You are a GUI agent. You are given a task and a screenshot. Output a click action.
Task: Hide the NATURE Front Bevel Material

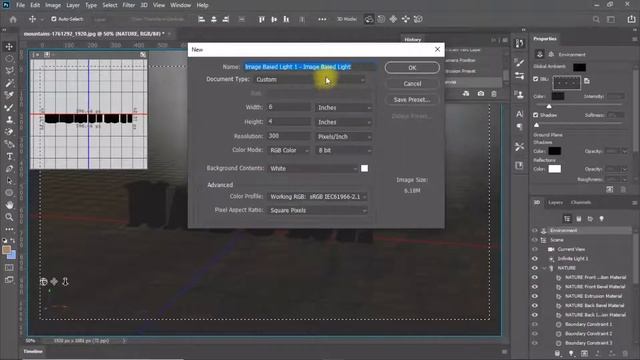click(x=535, y=287)
